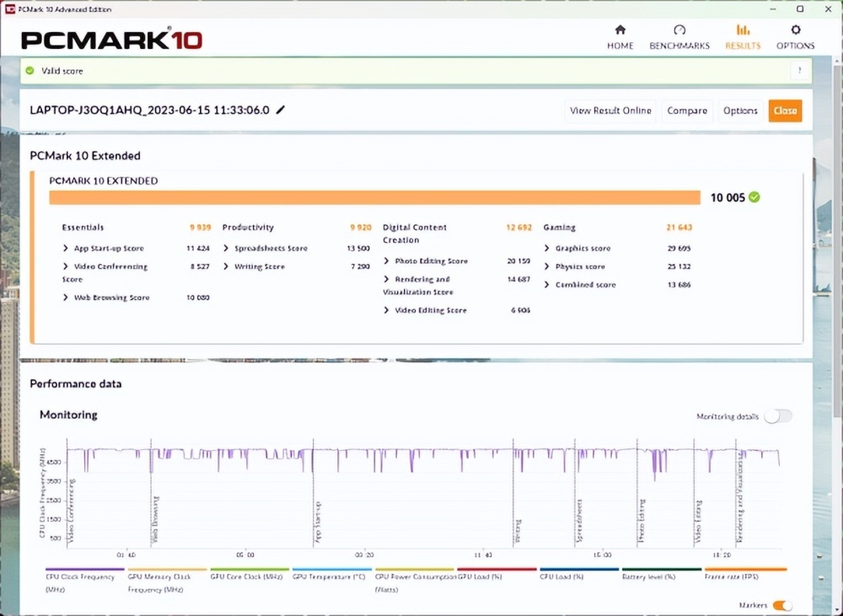Toggle CPU Power Consumption legend swatch

414,569
